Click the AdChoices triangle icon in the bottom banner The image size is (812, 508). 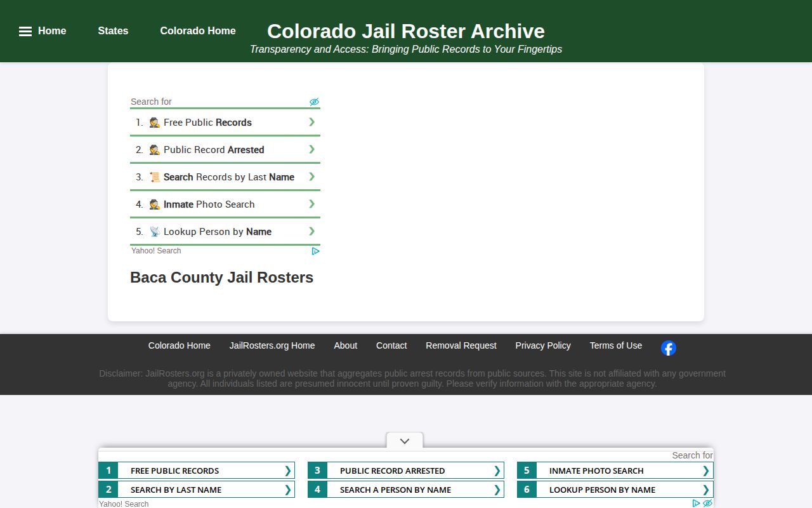click(x=697, y=503)
